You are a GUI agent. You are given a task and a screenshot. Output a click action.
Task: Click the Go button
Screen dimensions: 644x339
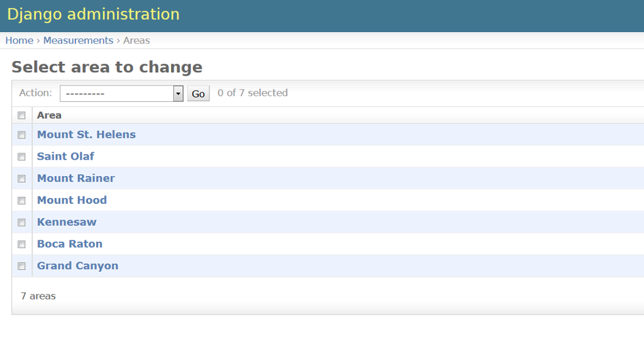point(198,94)
